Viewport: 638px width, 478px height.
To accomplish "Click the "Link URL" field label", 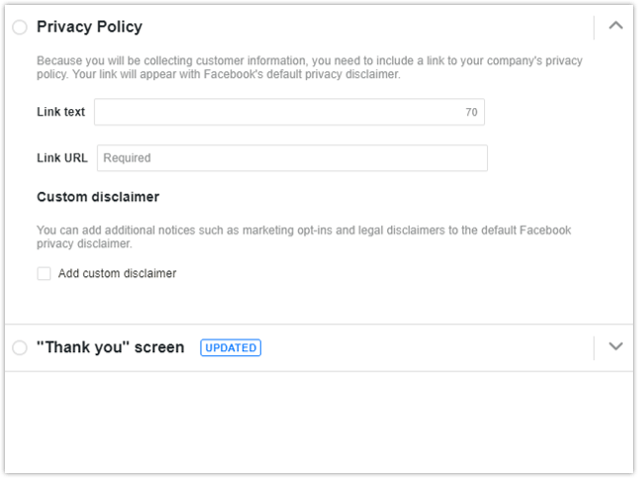I will tap(62, 158).
